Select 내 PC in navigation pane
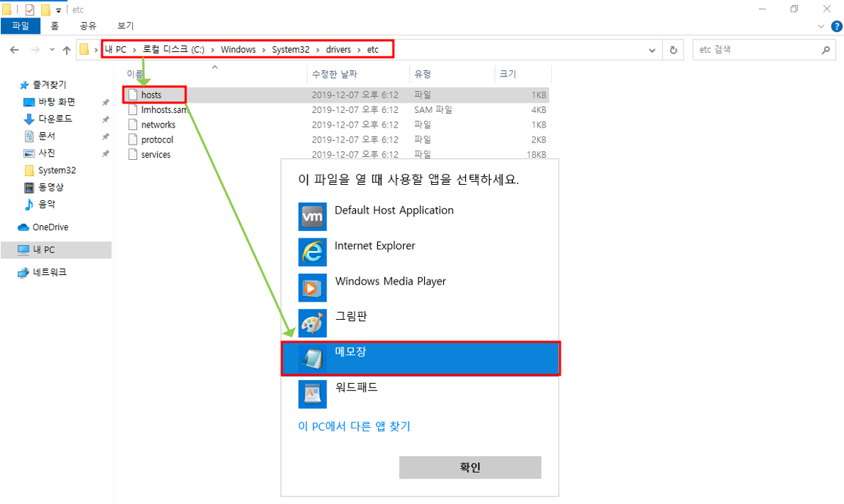 click(x=56, y=249)
